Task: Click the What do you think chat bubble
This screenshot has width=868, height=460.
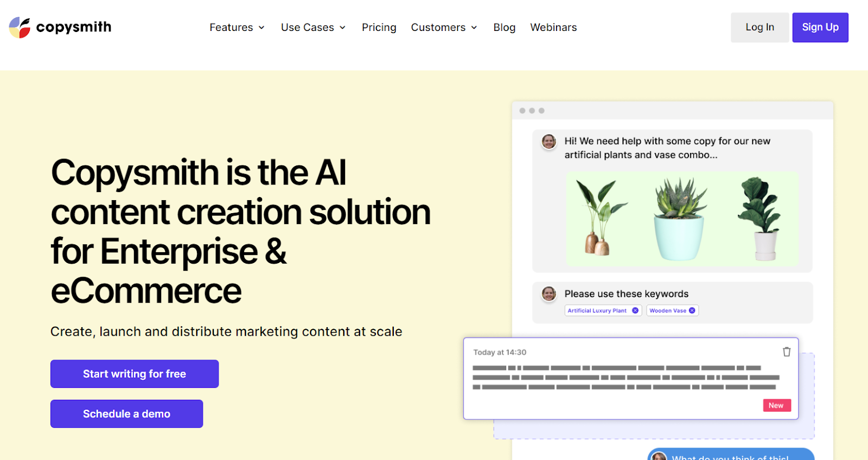Action: coord(731,455)
